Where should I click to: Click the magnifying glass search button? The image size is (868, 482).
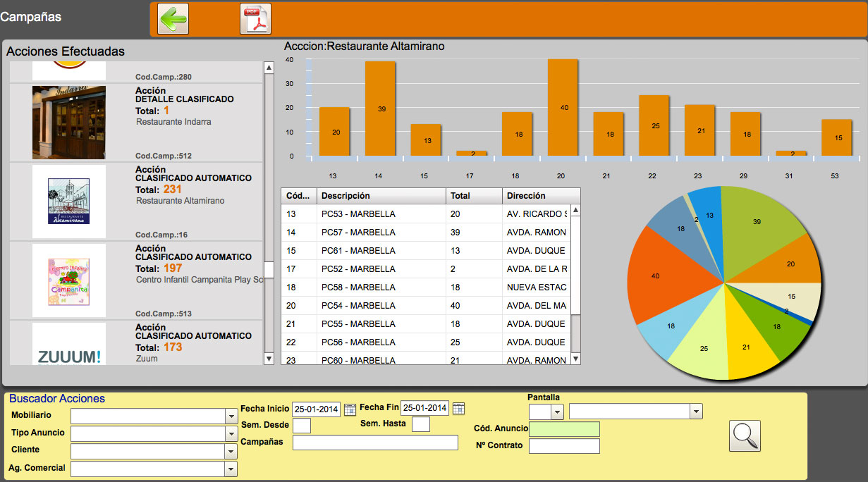(x=745, y=435)
